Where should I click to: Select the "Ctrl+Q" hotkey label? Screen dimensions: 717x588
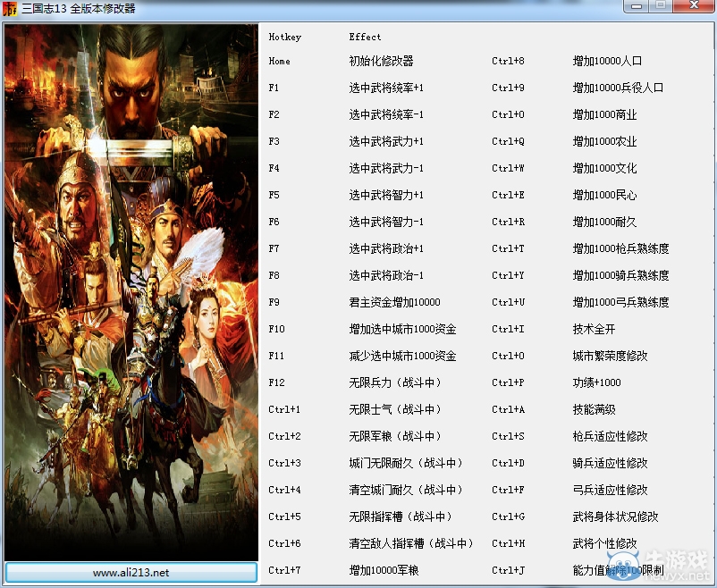coord(508,141)
